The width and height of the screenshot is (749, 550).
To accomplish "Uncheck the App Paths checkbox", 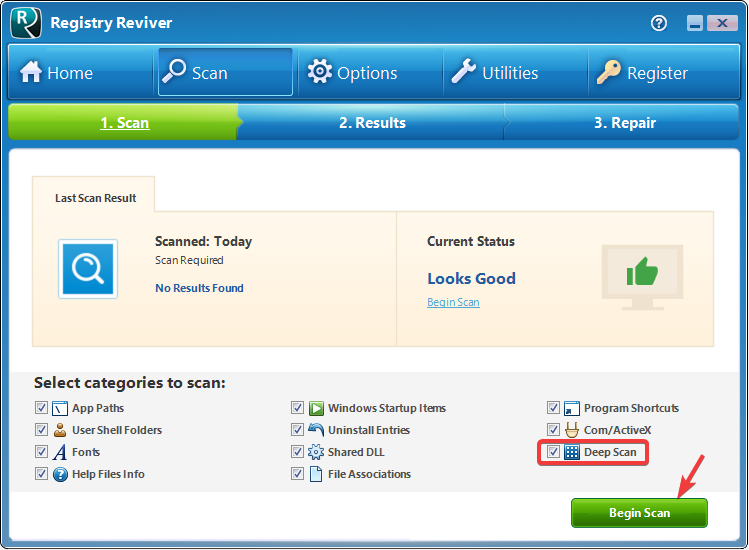I will pyautogui.click(x=42, y=408).
